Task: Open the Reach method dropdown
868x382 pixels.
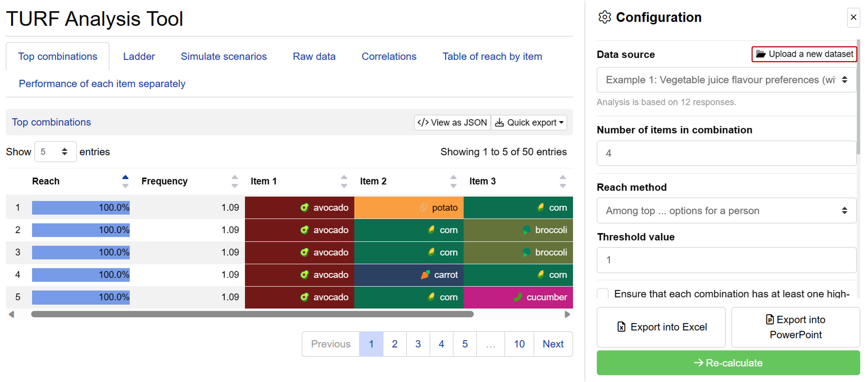Action: coord(726,211)
